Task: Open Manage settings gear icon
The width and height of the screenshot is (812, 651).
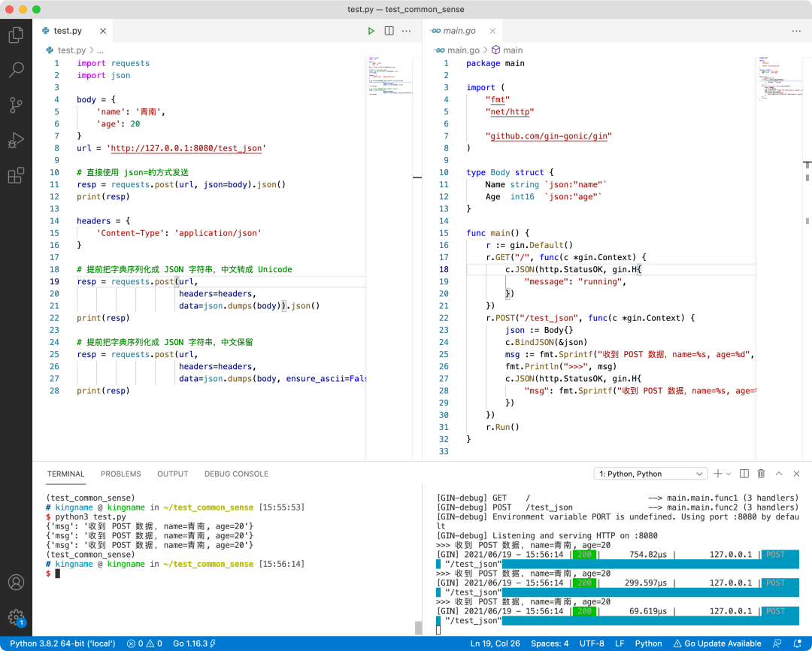Action: click(x=16, y=617)
